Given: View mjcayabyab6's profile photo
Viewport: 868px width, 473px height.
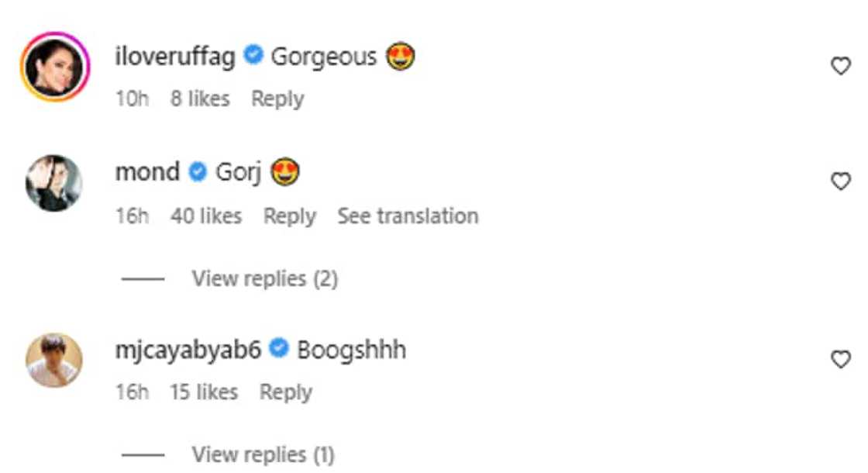Looking at the screenshot, I should (53, 360).
